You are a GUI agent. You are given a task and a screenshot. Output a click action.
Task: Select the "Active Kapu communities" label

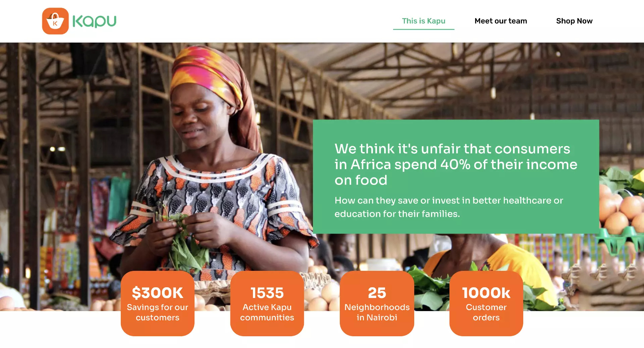(x=267, y=312)
